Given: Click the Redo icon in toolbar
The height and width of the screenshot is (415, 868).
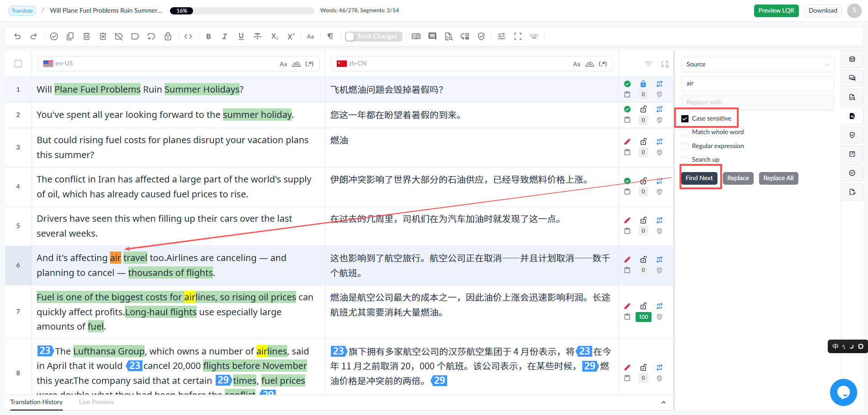Looking at the screenshot, I should [x=33, y=37].
